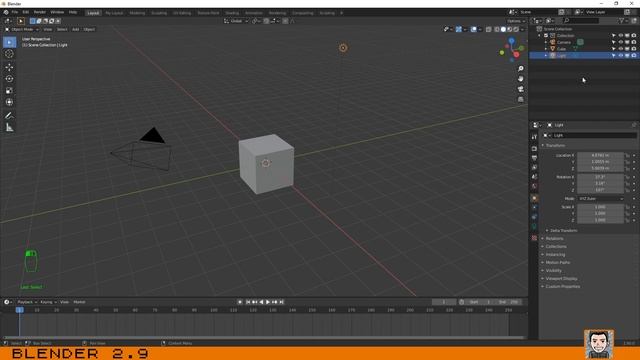Open the Scene properties tab icon

click(534, 177)
